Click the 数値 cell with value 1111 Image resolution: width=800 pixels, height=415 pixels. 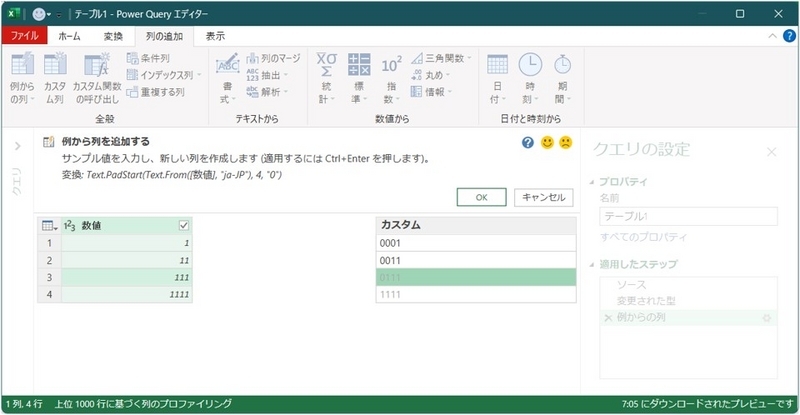pyautogui.click(x=127, y=295)
